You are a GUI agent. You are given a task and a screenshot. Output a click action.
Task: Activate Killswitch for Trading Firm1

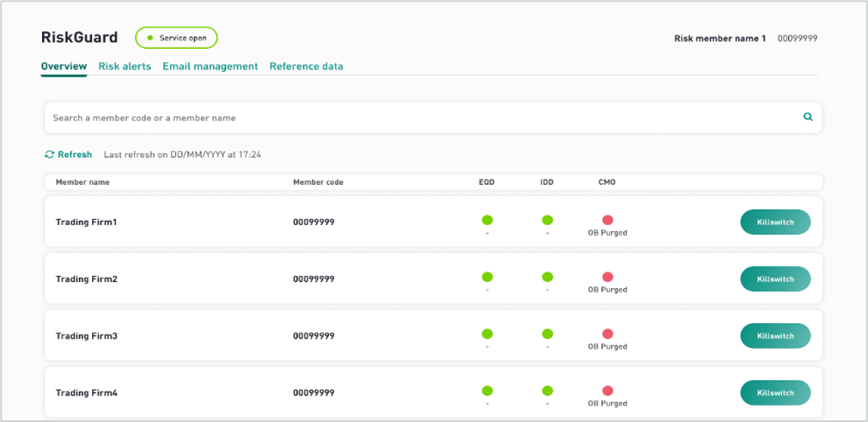[x=775, y=222]
